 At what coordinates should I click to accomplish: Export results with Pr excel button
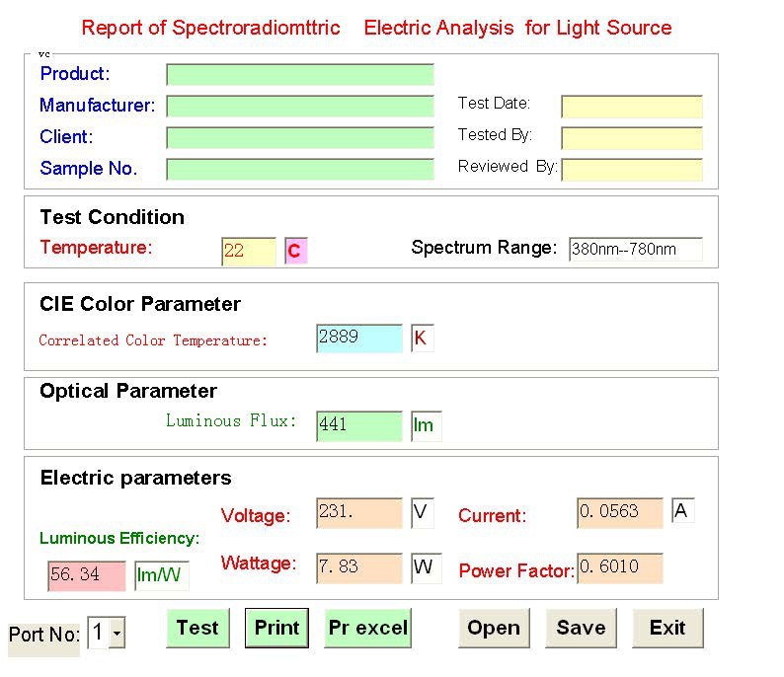pos(367,628)
